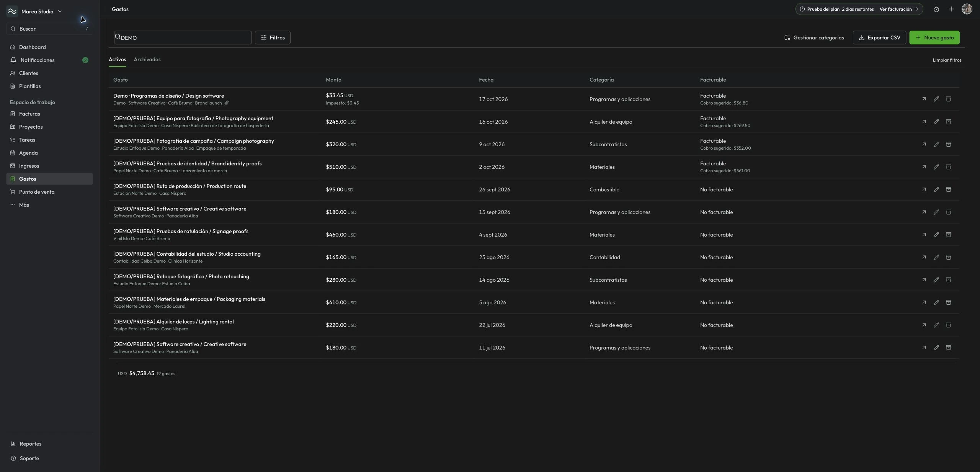The height and width of the screenshot is (472, 980).
Task: Archive the Packaging materials expense
Action: pos(948,302)
